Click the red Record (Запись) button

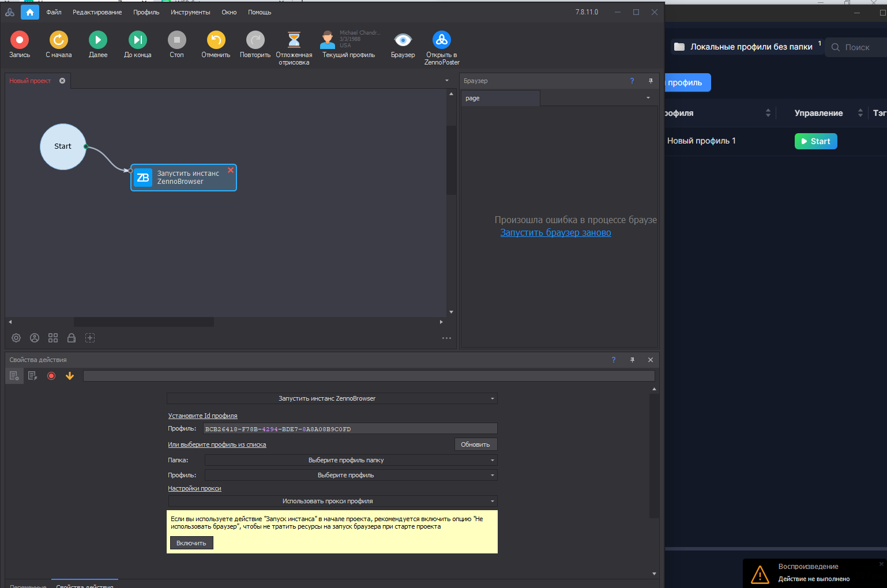coord(19,40)
